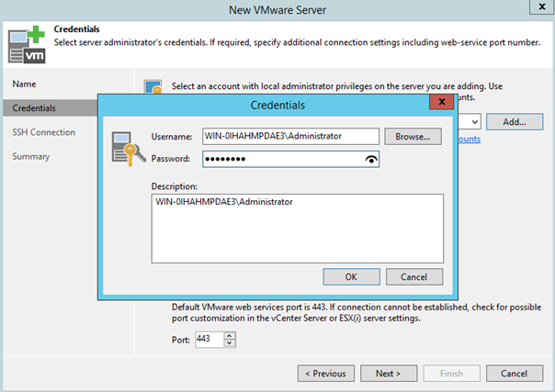Screen dimensions: 555x392
Task: Close the New VMware Server window
Action: [x=542, y=6]
